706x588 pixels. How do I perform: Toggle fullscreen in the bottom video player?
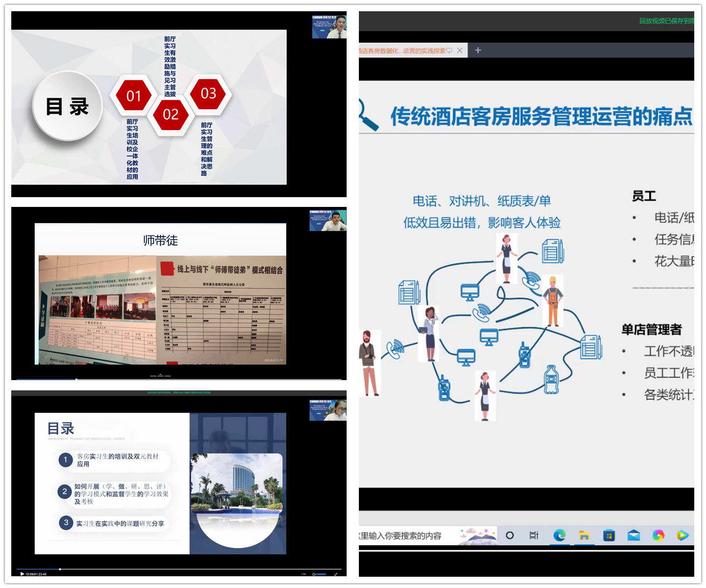coord(336,574)
